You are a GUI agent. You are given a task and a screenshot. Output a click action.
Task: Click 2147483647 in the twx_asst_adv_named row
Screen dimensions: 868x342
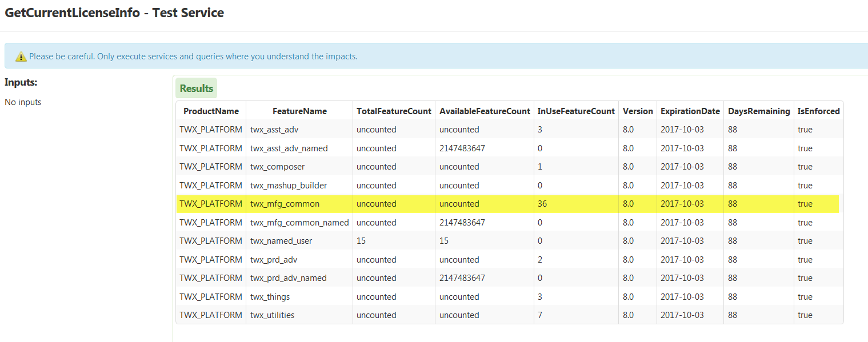[x=462, y=148]
